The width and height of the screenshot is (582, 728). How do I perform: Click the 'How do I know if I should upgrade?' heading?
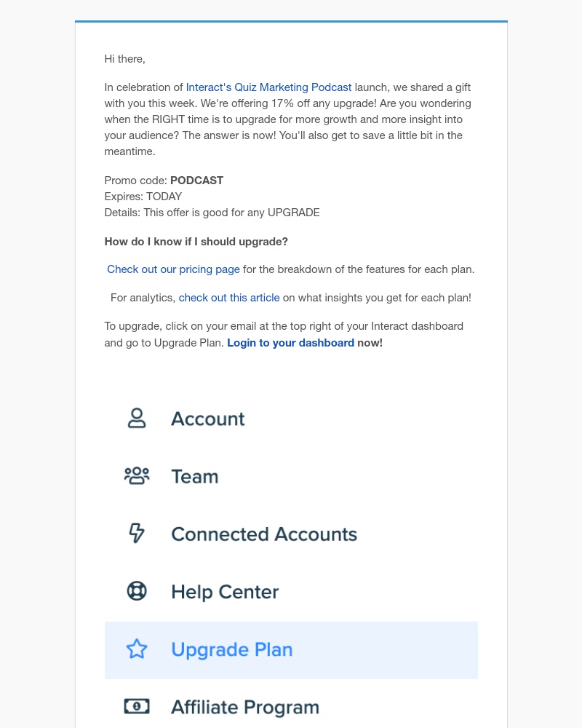[x=196, y=242]
